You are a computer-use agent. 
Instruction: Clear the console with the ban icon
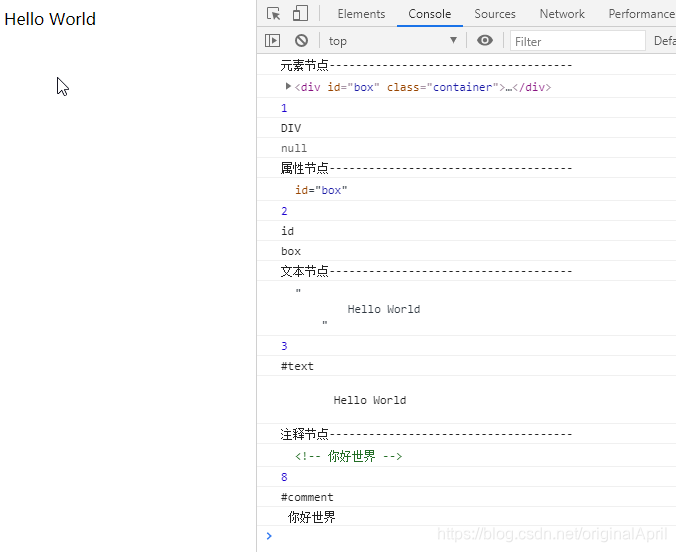(301, 41)
